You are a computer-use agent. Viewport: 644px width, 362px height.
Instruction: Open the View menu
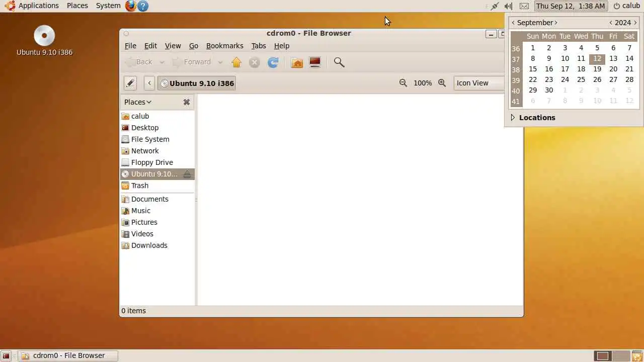[x=173, y=46]
